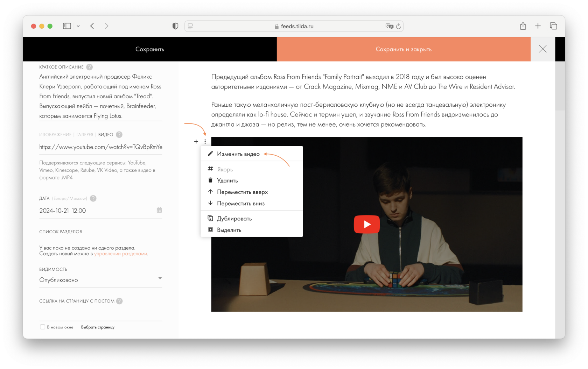Open help icon next to Видео
This screenshot has height=369, width=588.
coord(119,135)
